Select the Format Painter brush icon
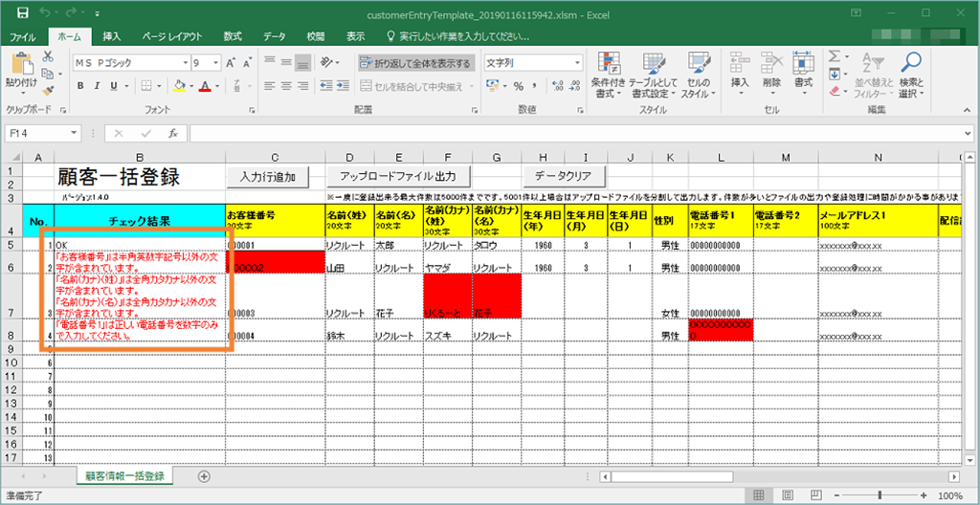Viewport: 980px width, 505px height. point(48,90)
